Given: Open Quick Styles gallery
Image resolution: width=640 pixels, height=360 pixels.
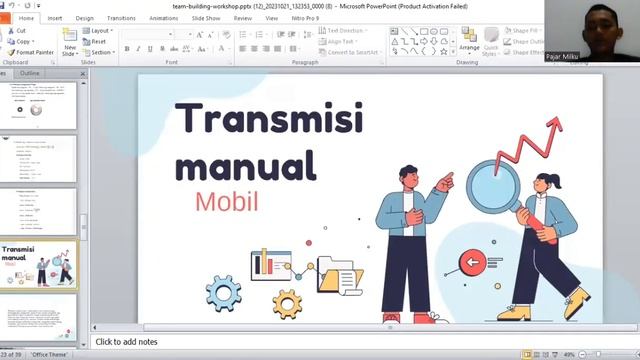Looking at the screenshot, I should [x=491, y=42].
